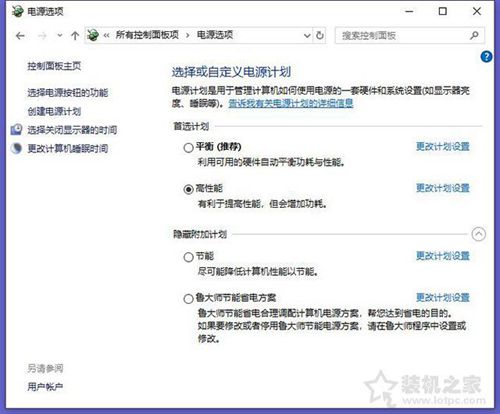Click the forward navigation arrow
Image resolution: width=500 pixels, height=414 pixels.
click(42, 36)
